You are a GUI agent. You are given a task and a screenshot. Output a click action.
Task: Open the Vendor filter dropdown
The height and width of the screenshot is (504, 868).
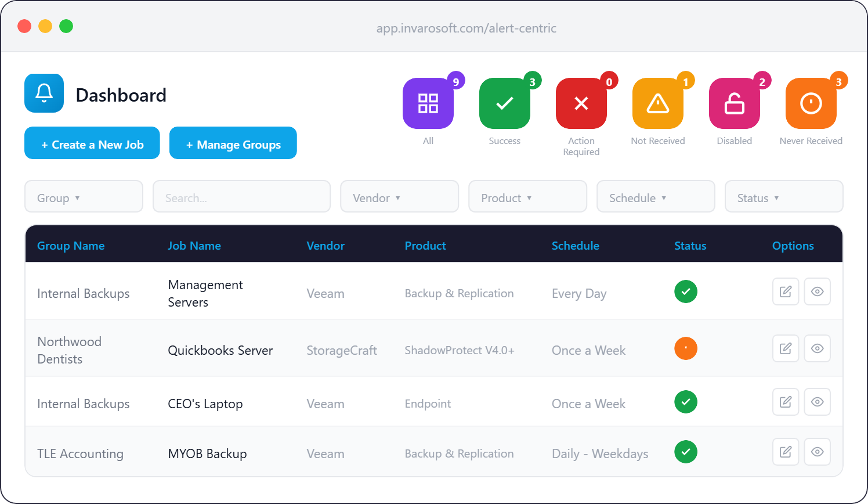(x=400, y=196)
